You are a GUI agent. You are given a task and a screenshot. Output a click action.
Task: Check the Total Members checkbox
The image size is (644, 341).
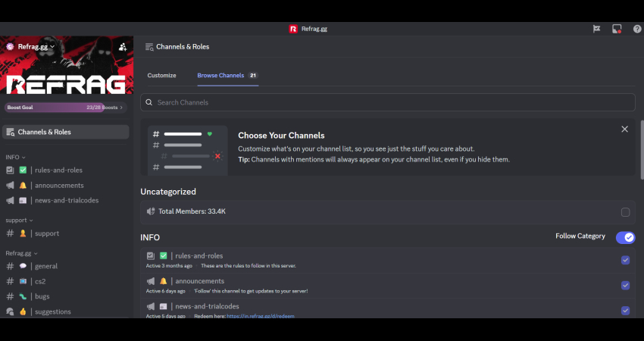click(x=625, y=212)
